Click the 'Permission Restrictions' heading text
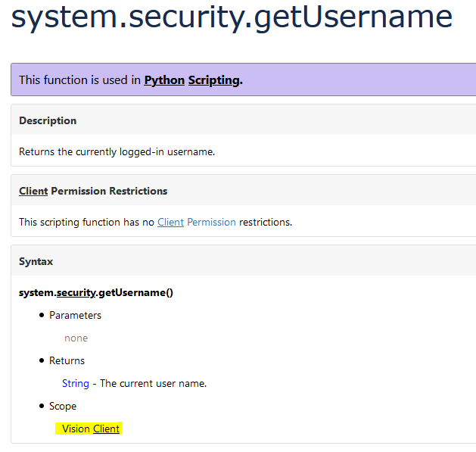 (109, 191)
